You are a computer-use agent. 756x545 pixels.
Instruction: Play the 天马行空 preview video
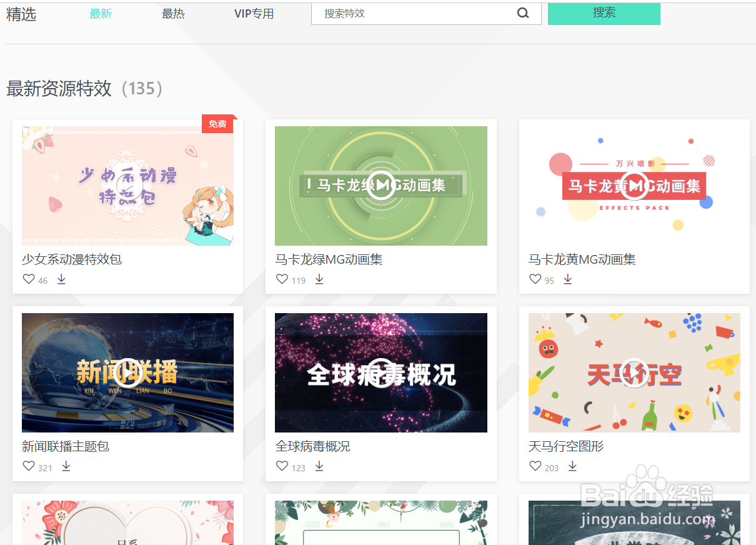(634, 373)
